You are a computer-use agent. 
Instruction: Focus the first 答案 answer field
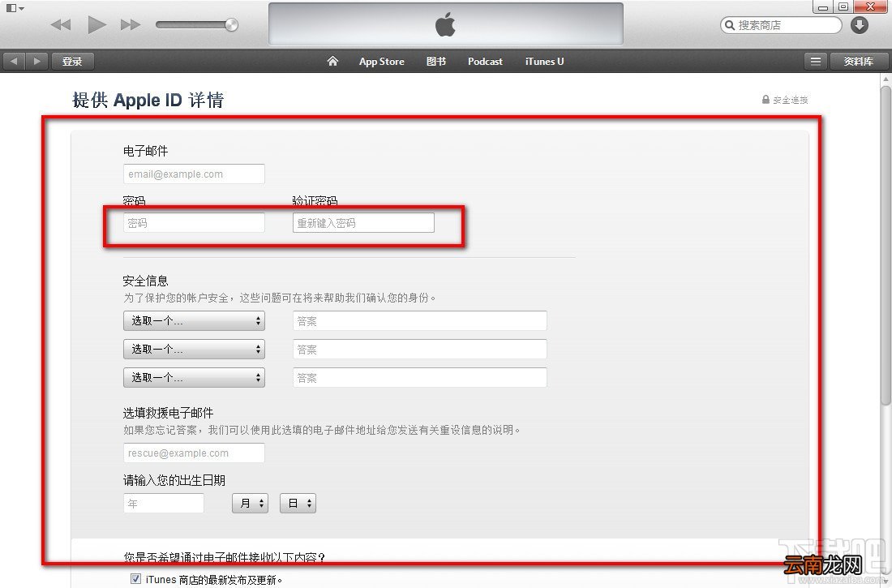point(420,320)
